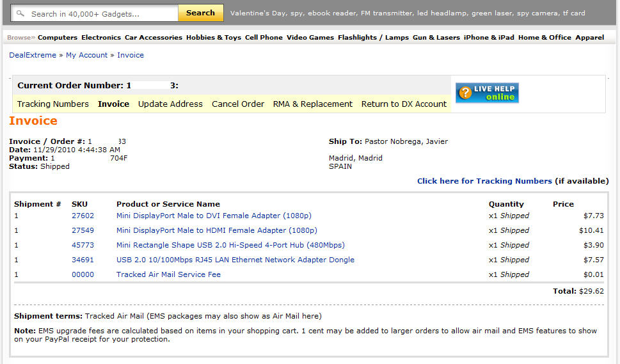Open the RMA & Replacement tab
Screen dimensions: 620x364
(313, 104)
